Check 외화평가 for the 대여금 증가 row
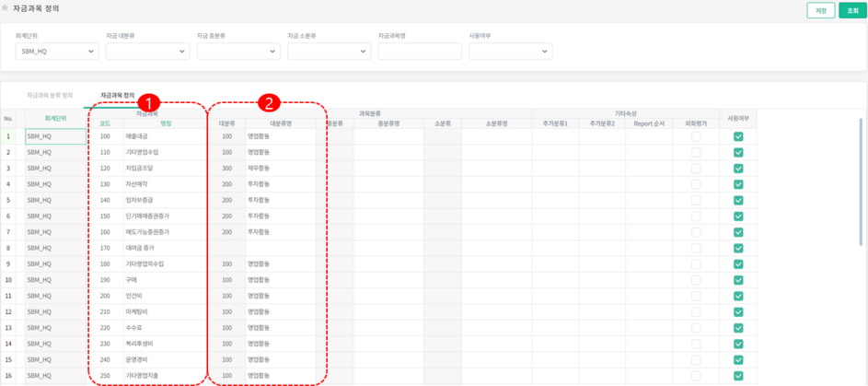Viewport: 868px width, 386px height. pyautogui.click(x=696, y=248)
